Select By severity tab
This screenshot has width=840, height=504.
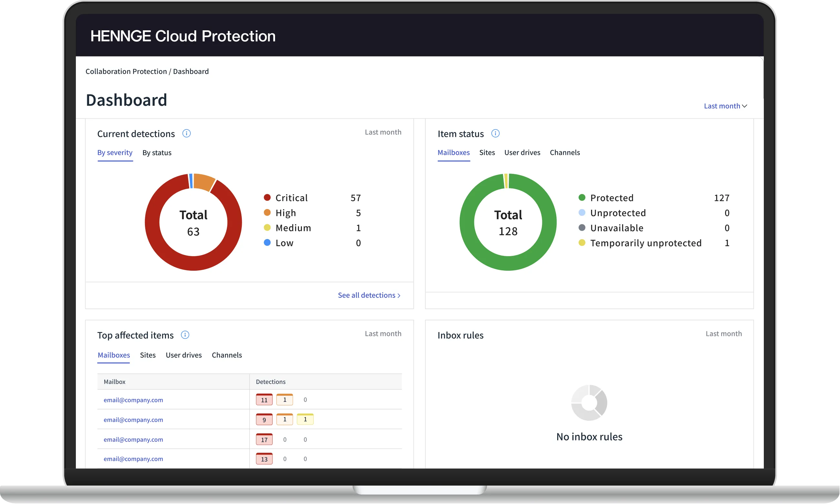point(115,153)
